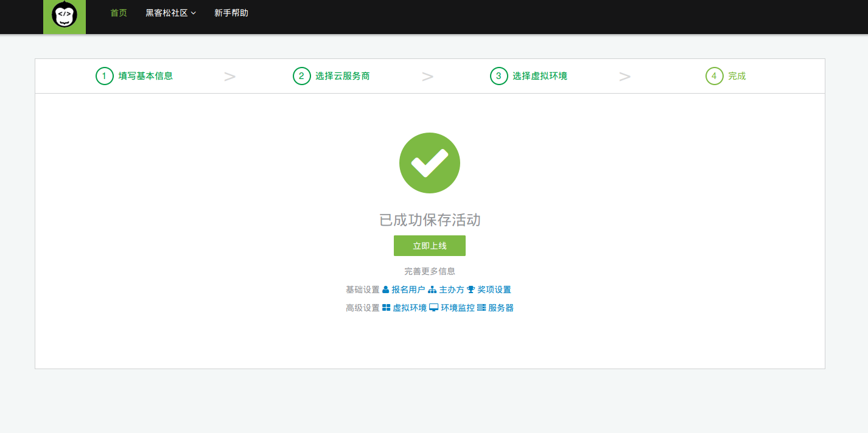
Task: Go to 首页 in the navigation bar
Action: [x=119, y=13]
